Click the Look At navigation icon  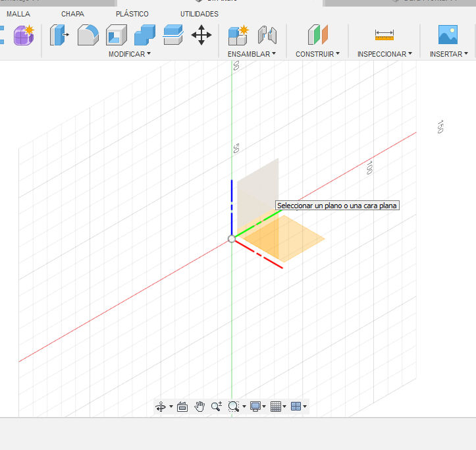click(x=182, y=407)
